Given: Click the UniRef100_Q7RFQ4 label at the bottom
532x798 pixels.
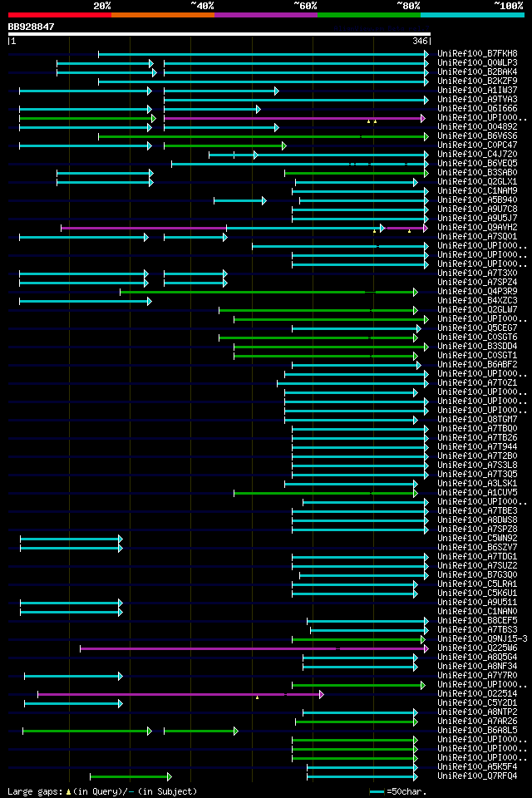Looking at the screenshot, I should click(x=477, y=776).
